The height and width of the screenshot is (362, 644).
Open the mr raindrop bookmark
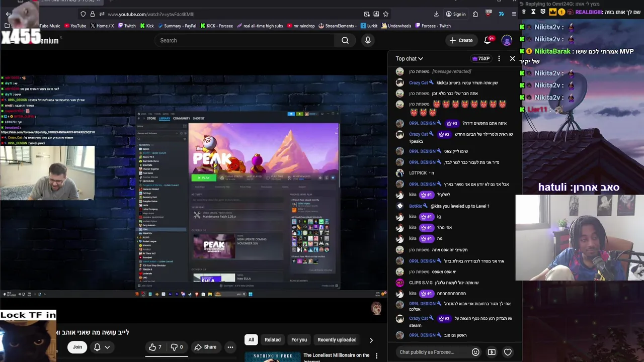(301, 26)
